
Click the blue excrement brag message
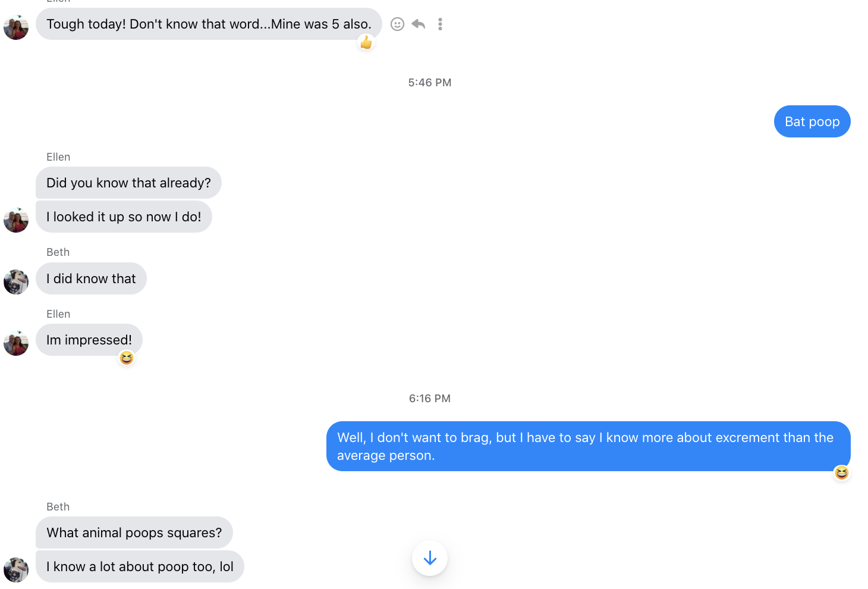click(587, 446)
